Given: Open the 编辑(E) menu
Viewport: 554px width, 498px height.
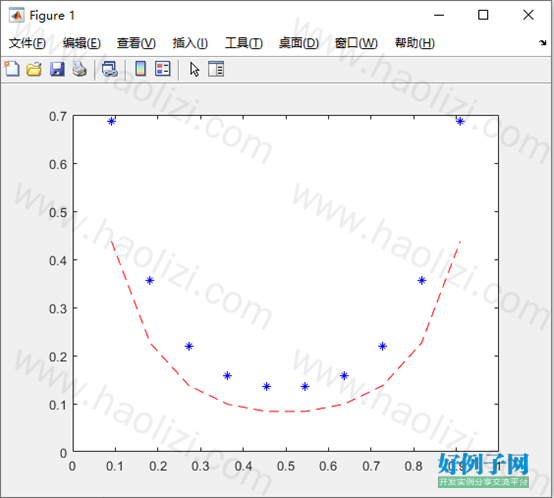Looking at the screenshot, I should (82, 43).
